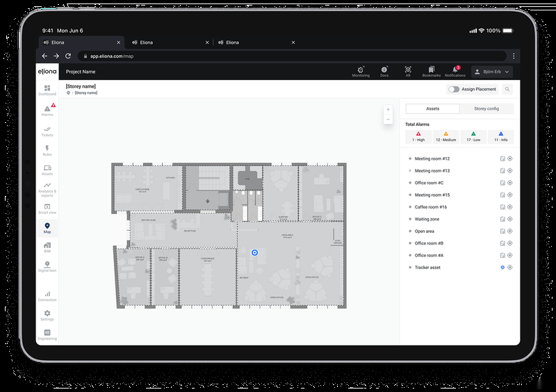Screen dimensions: 556x392
Task: Open Tickets in the sidebar
Action: click(47, 131)
